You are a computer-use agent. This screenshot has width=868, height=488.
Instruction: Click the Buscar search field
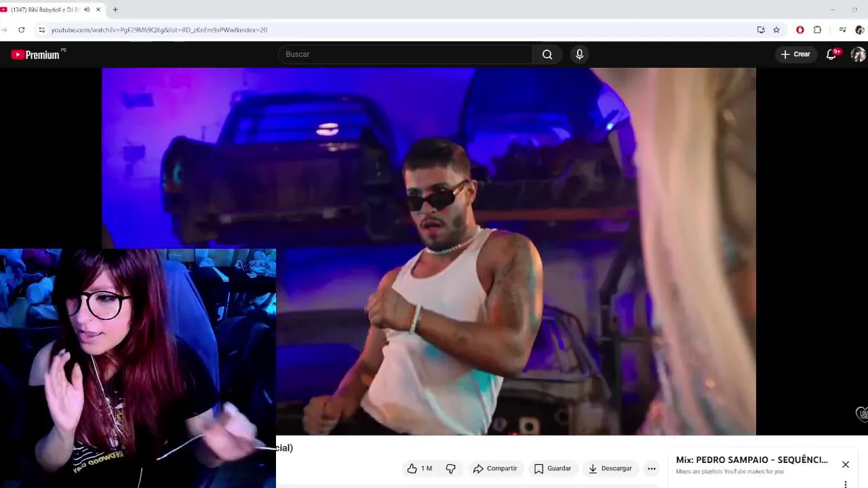click(406, 54)
